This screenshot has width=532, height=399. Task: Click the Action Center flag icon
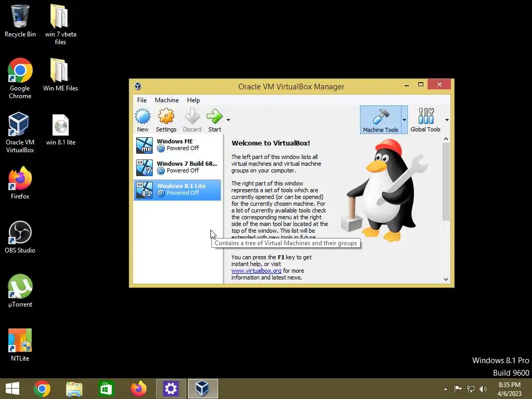pos(458,389)
